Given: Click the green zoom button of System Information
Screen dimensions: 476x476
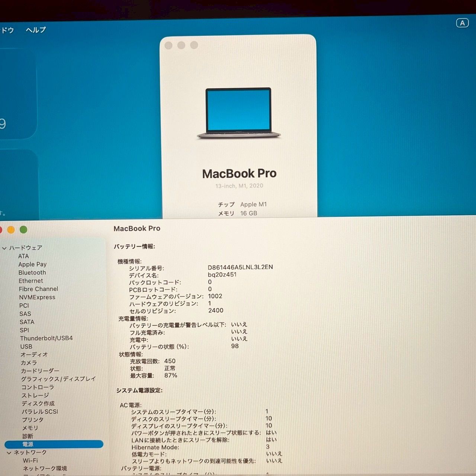Looking at the screenshot, I should point(23,230).
